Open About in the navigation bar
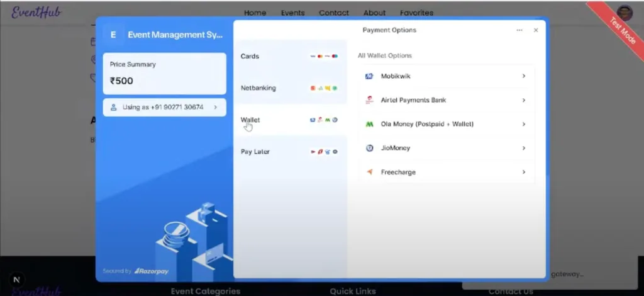Image resolution: width=644 pixels, height=296 pixels. pos(375,13)
